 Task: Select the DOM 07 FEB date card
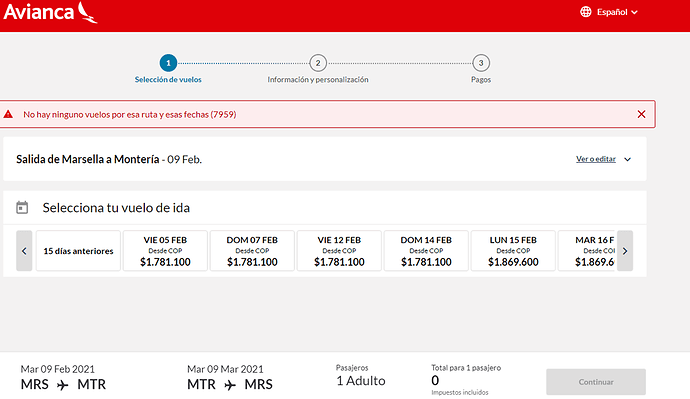tap(252, 251)
